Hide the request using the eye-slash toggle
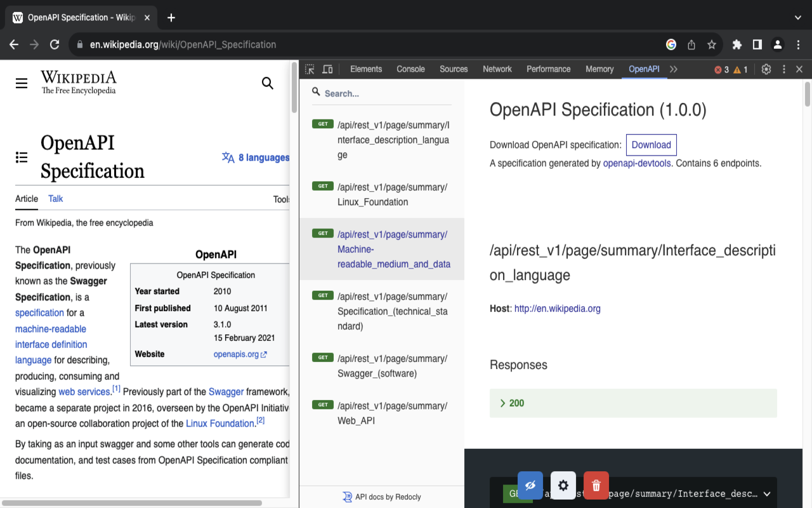The image size is (812, 508). [530, 485]
